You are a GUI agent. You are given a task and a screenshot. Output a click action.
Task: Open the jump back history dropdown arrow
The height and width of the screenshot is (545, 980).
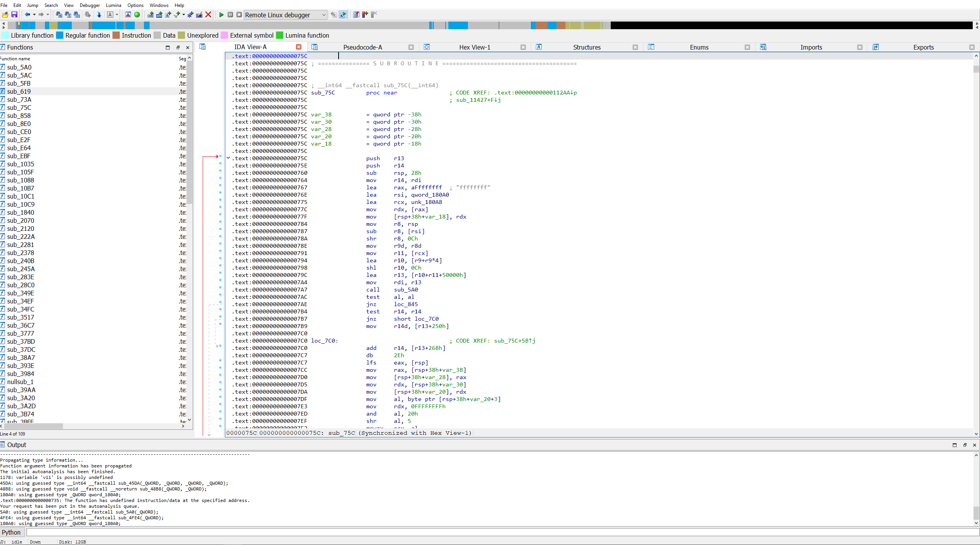pos(34,15)
